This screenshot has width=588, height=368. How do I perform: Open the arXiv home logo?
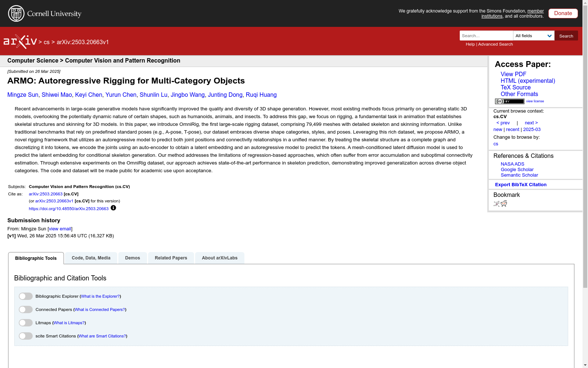[20, 42]
